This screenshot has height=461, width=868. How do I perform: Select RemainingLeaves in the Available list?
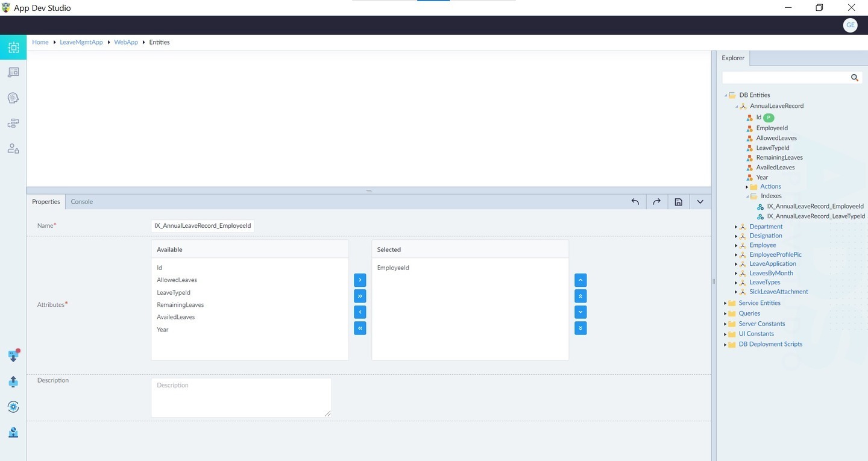tap(180, 305)
